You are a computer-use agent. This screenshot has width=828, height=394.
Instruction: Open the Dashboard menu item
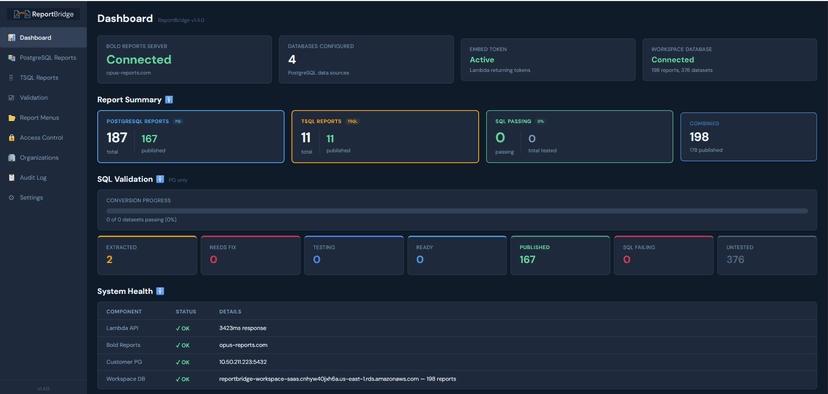pos(43,37)
